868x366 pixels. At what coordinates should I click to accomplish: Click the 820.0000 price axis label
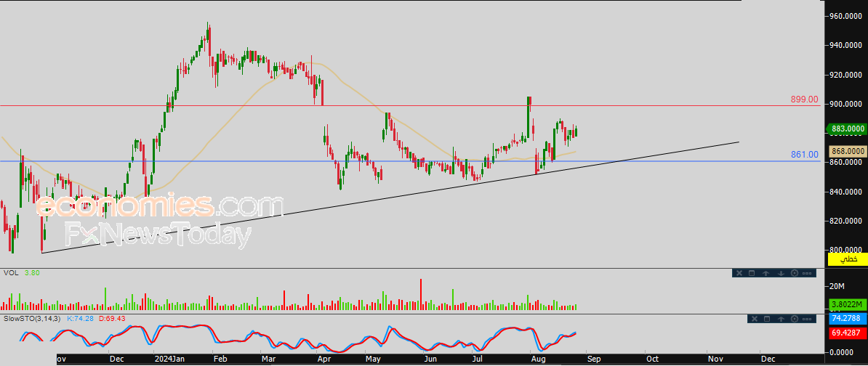pos(848,221)
